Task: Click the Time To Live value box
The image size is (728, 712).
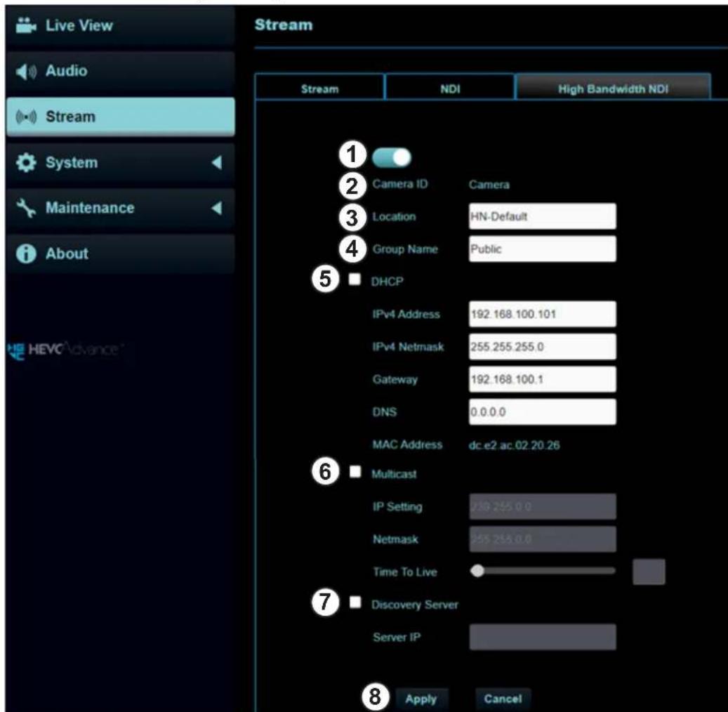Action: click(649, 572)
